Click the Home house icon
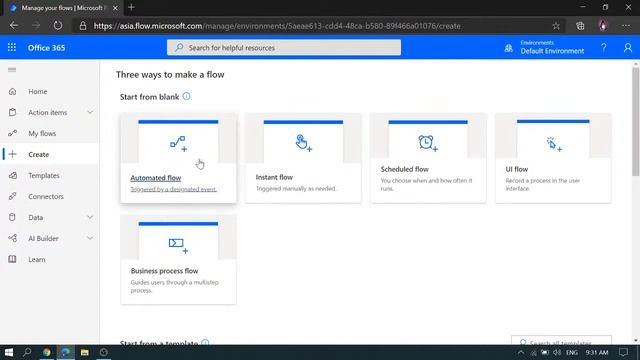Screen dimensions: 640x360 point(13,91)
